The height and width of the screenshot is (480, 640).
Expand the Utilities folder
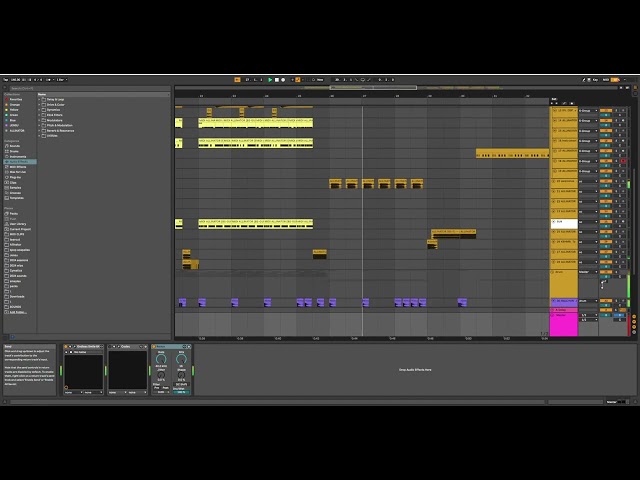pyautogui.click(x=40, y=136)
